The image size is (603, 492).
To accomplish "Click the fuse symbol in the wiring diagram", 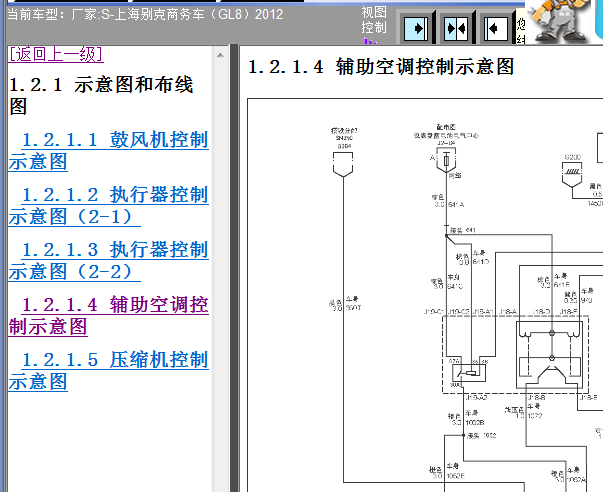I will (446, 160).
